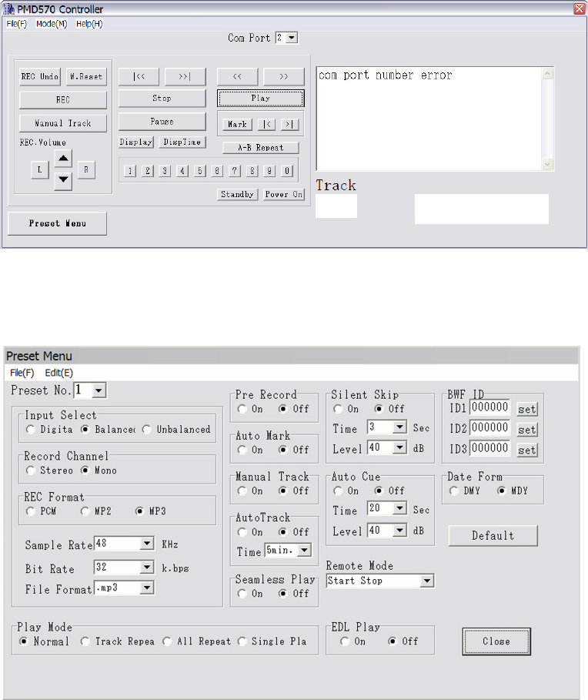Select Unbalanced input radio button

[x=147, y=430]
